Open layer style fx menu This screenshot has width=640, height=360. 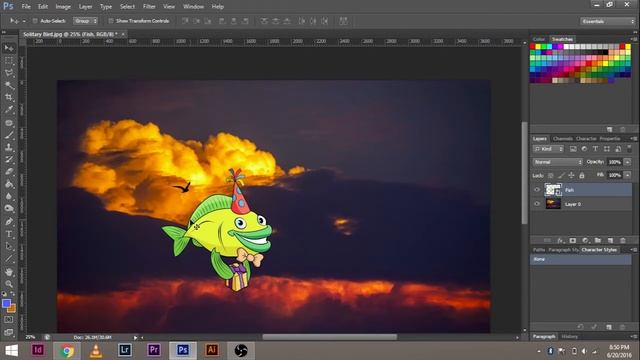click(x=560, y=240)
